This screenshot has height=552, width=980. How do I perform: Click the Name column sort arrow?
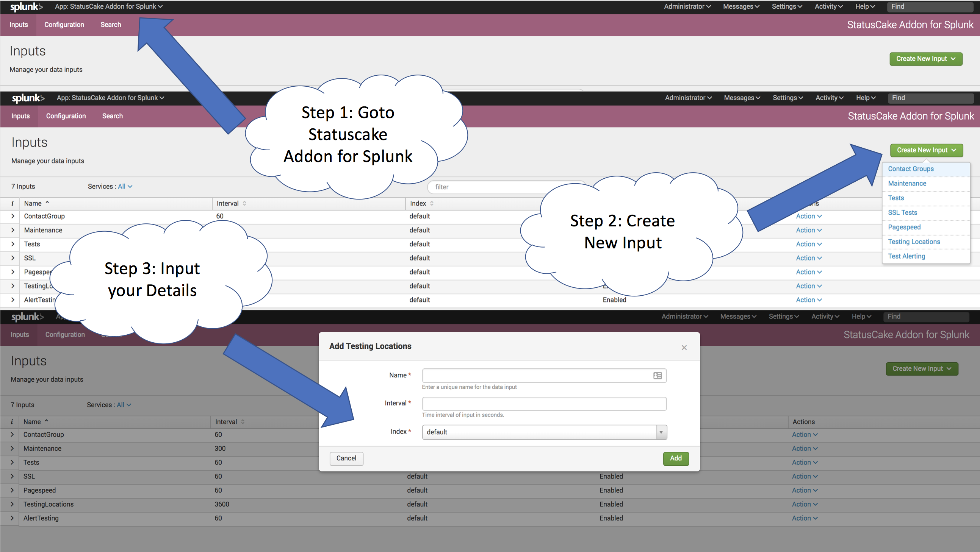pos(47,203)
